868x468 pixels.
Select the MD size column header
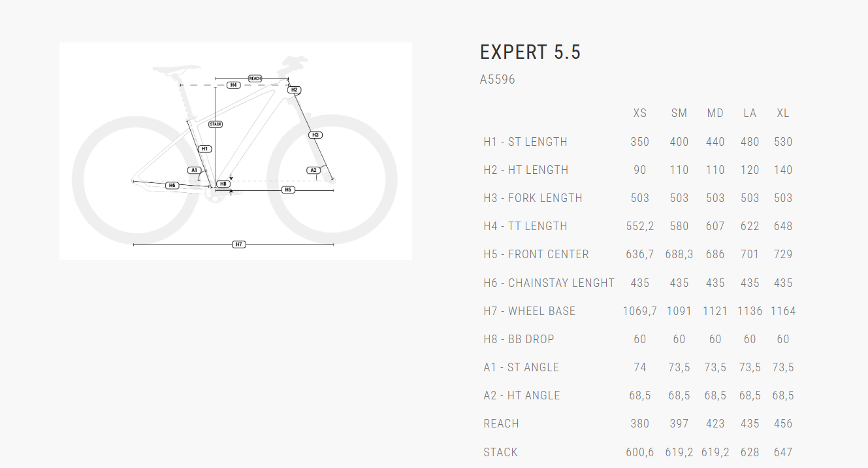(x=715, y=113)
